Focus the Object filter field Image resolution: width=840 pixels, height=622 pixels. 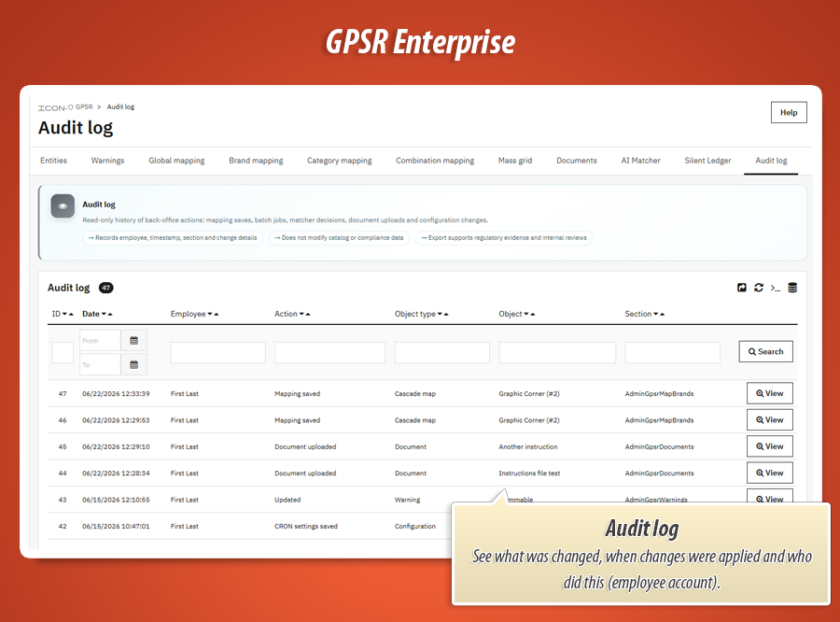coord(557,353)
